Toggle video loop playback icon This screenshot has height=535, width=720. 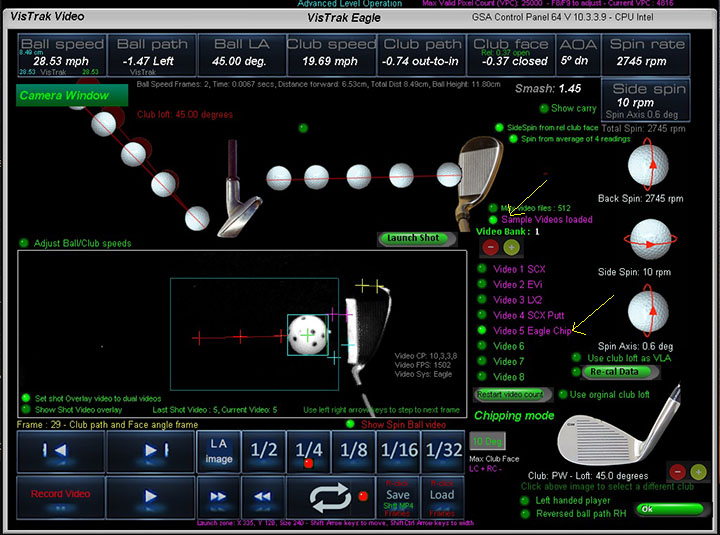click(x=331, y=497)
